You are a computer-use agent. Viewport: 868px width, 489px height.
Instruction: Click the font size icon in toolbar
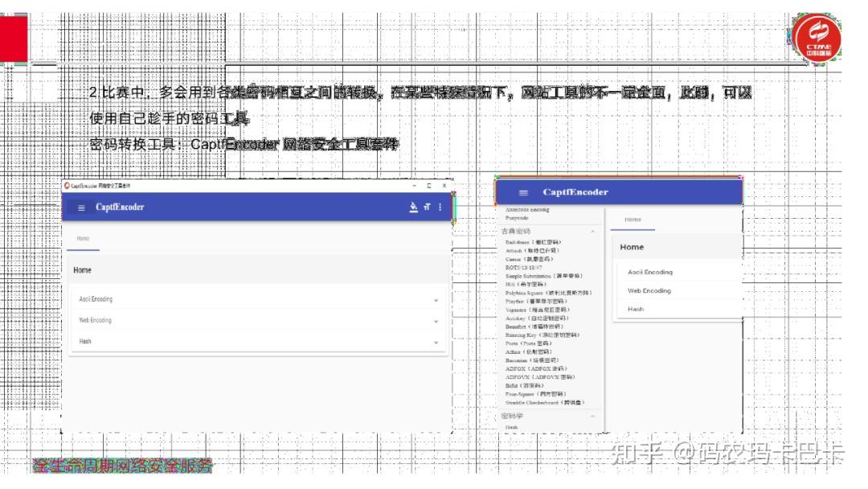pos(427,208)
